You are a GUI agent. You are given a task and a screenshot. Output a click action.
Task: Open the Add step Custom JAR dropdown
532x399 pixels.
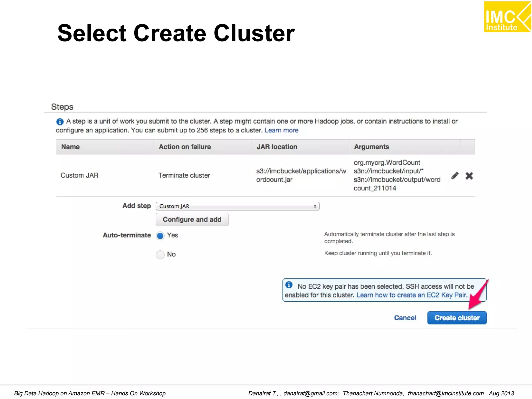(x=237, y=206)
